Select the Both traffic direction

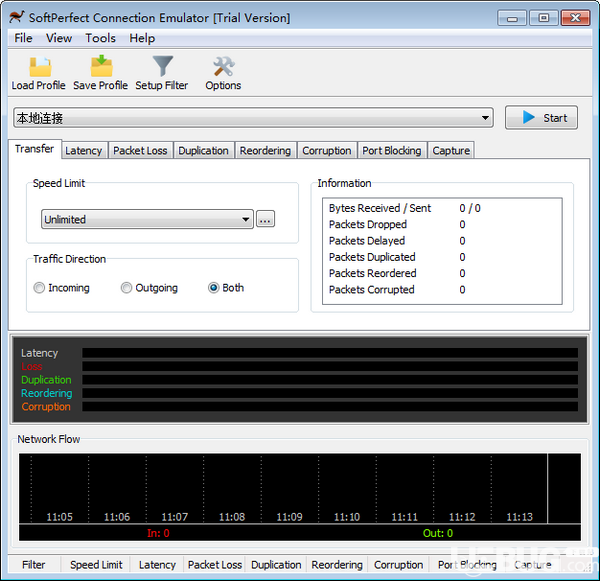[214, 287]
